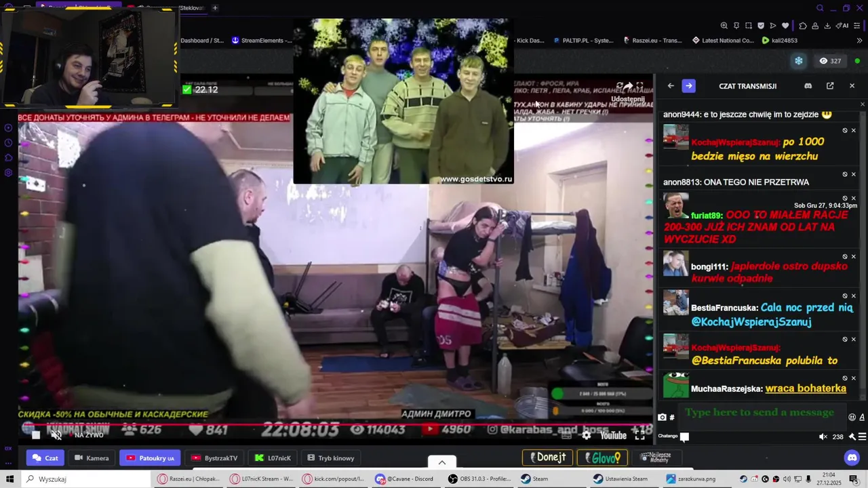This screenshot has height=488, width=868.
Task: Switch to the Kamera tab
Action: [x=92, y=458]
